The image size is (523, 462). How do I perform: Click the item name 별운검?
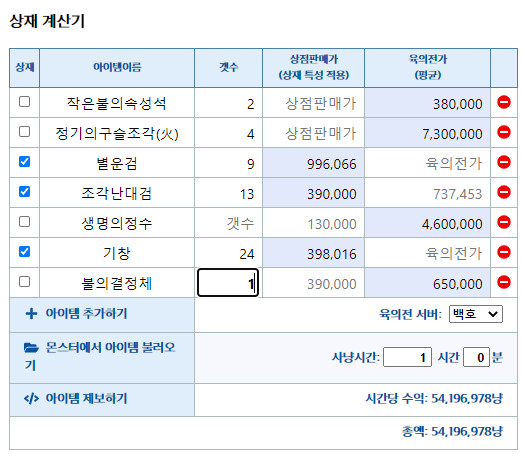[x=117, y=163]
